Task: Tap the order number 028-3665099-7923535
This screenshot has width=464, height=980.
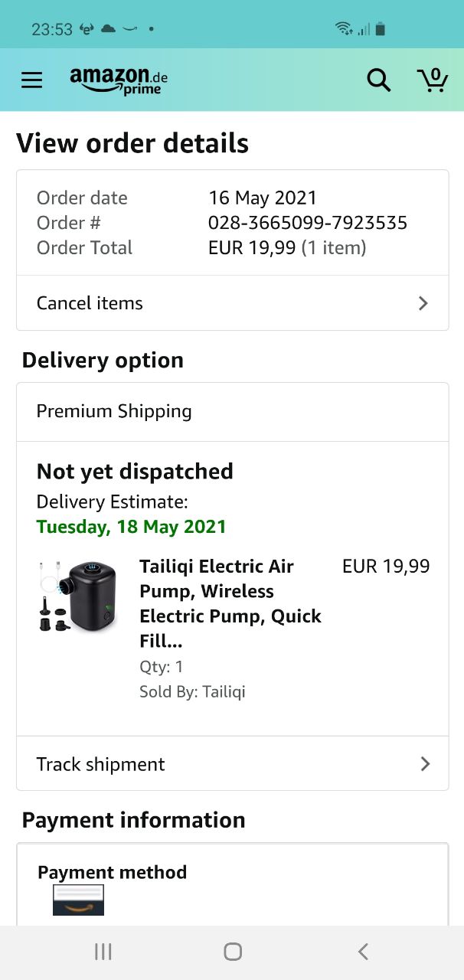Action: [308, 223]
